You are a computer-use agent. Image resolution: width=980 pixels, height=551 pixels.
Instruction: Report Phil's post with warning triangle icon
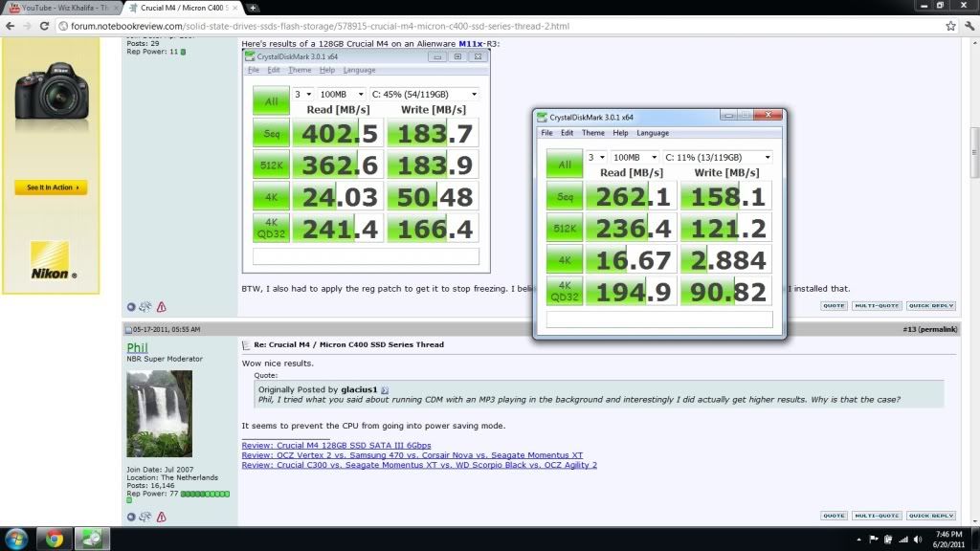tap(161, 517)
